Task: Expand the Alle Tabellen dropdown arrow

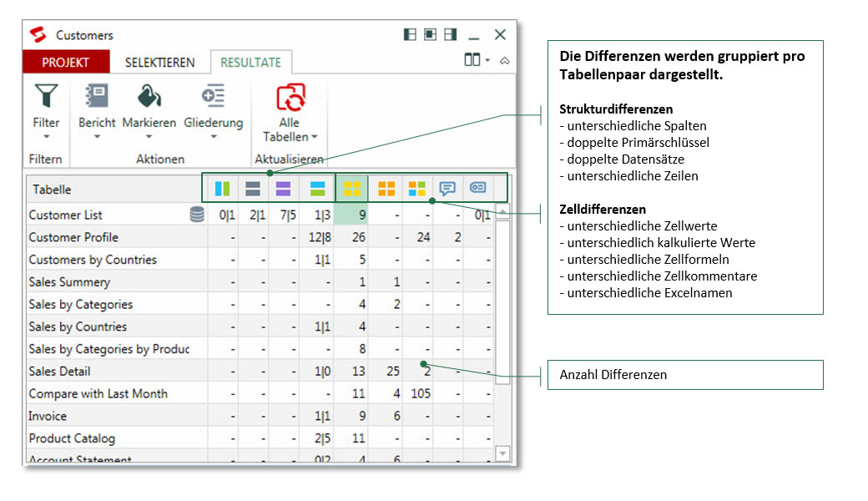Action: pos(315,137)
